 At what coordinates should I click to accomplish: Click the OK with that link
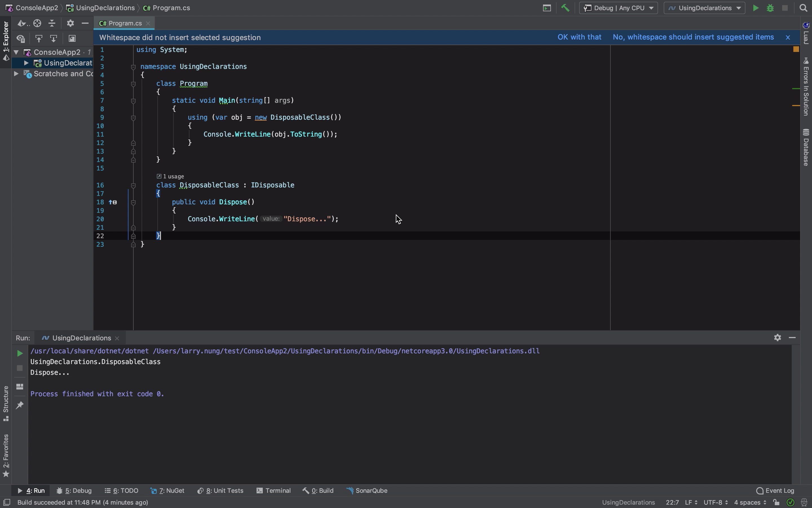coord(579,37)
